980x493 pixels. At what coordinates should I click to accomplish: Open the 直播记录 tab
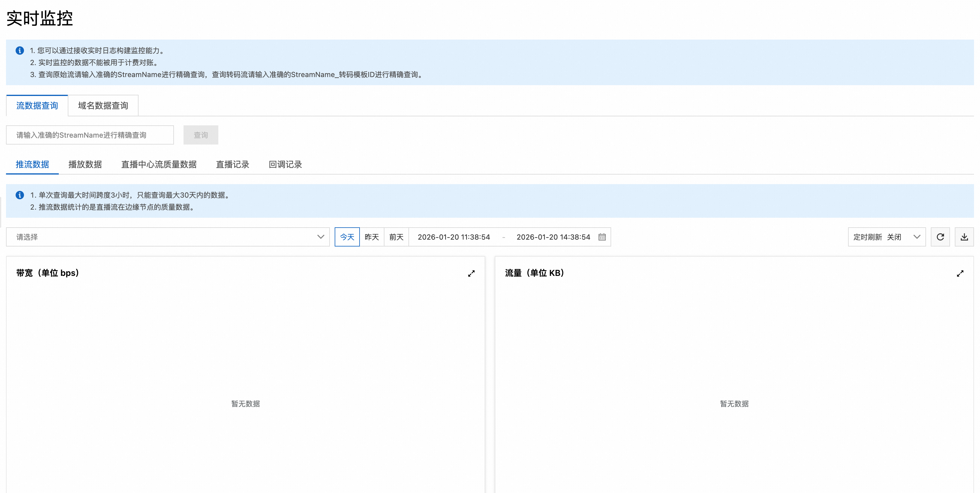point(232,164)
